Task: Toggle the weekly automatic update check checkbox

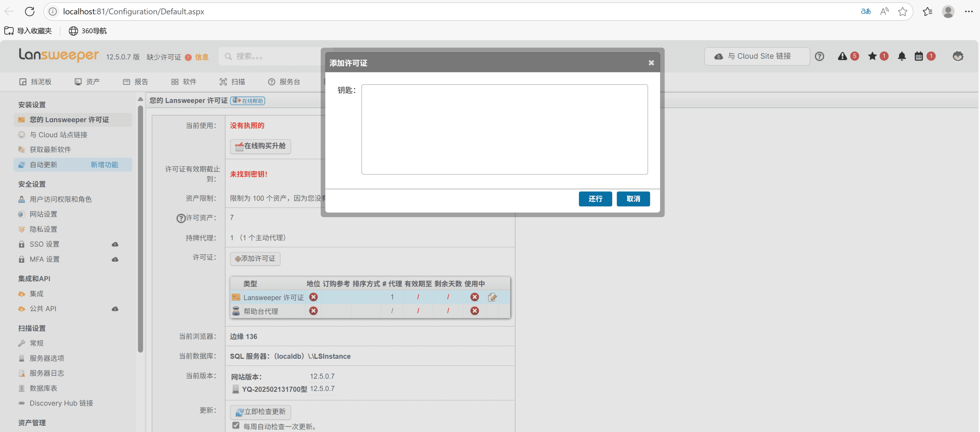Action: [x=236, y=425]
